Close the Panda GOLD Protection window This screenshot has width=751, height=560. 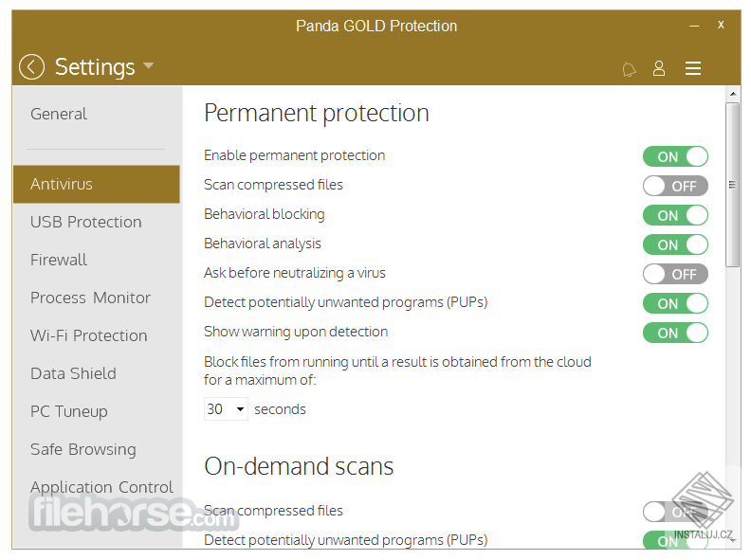click(x=721, y=26)
